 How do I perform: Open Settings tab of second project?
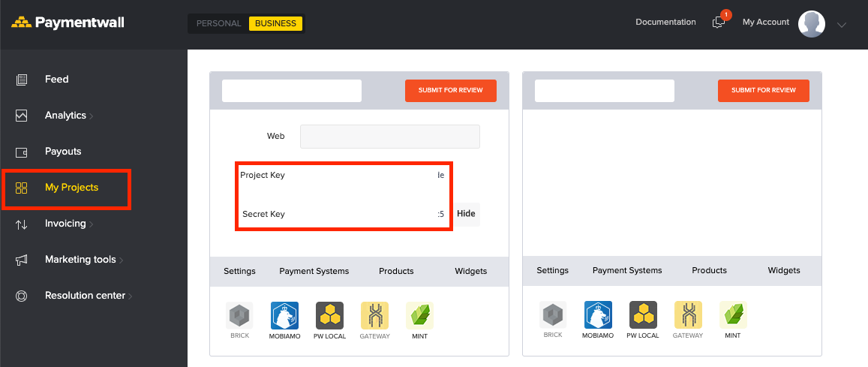click(x=552, y=271)
